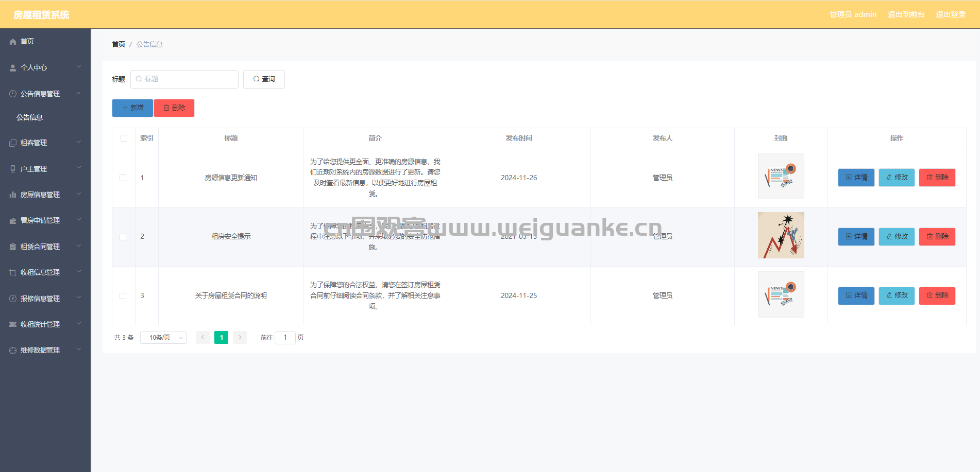Click the clock icon beside 公告信息管理
The image size is (980, 472).
tap(13, 94)
